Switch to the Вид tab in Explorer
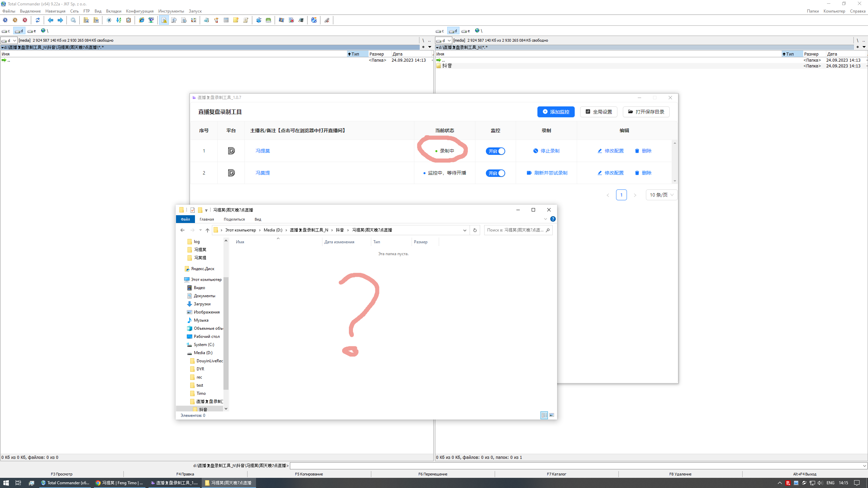The width and height of the screenshot is (868, 488). pos(257,219)
